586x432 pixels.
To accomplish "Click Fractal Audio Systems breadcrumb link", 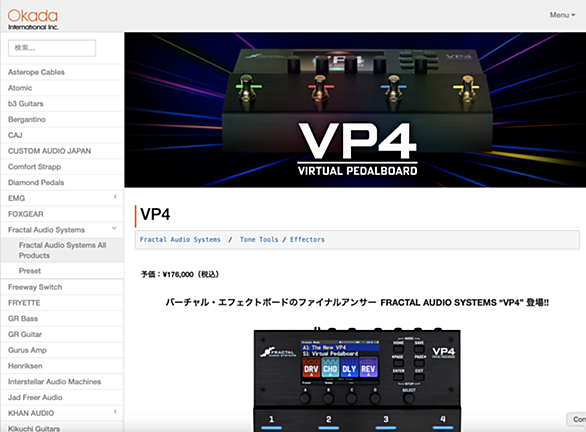I will click(180, 240).
